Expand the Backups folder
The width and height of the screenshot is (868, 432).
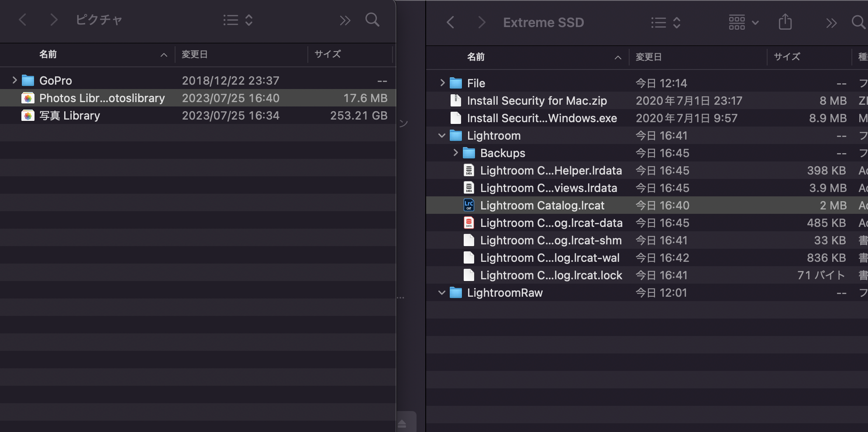tap(455, 153)
